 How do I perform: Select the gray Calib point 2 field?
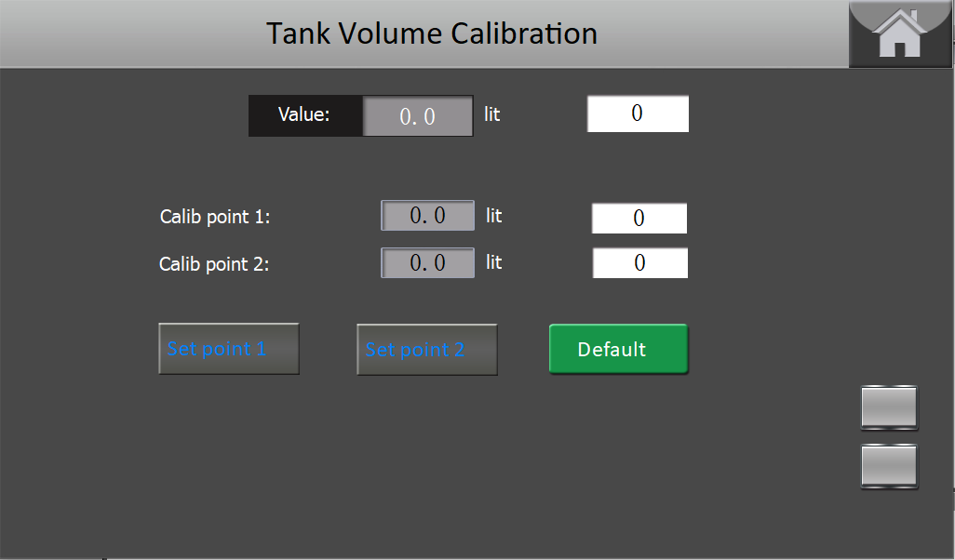(x=427, y=262)
